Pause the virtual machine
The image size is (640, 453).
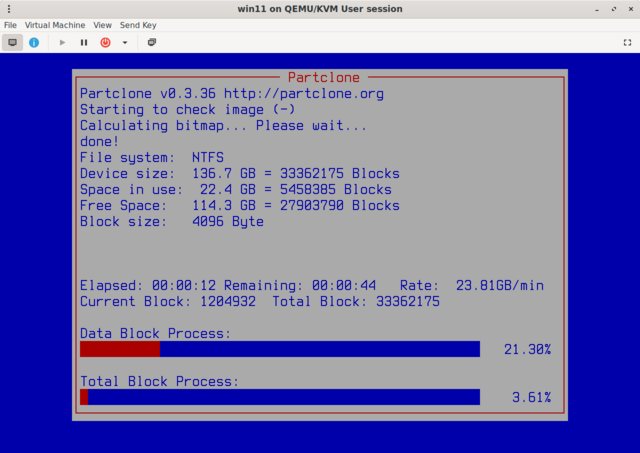(x=84, y=43)
